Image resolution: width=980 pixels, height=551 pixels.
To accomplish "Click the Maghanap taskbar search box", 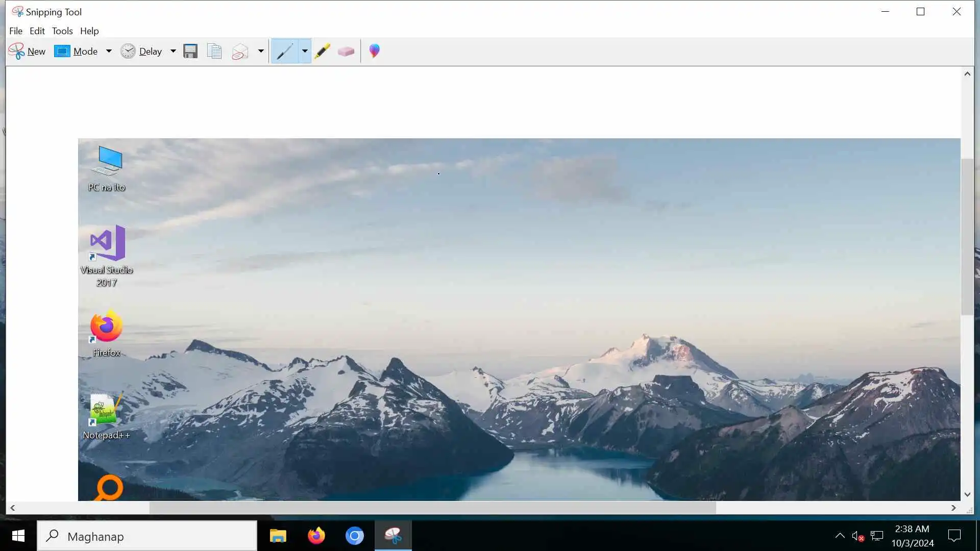I will 147,536.
